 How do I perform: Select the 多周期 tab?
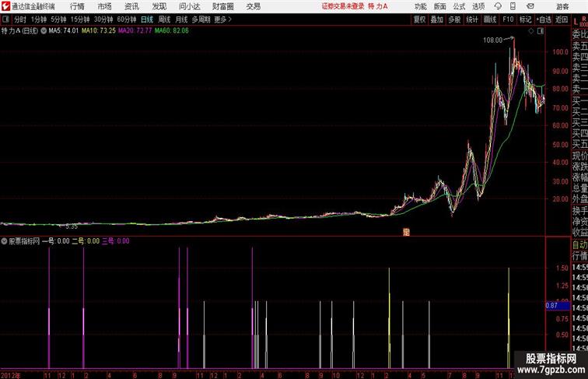(201, 19)
